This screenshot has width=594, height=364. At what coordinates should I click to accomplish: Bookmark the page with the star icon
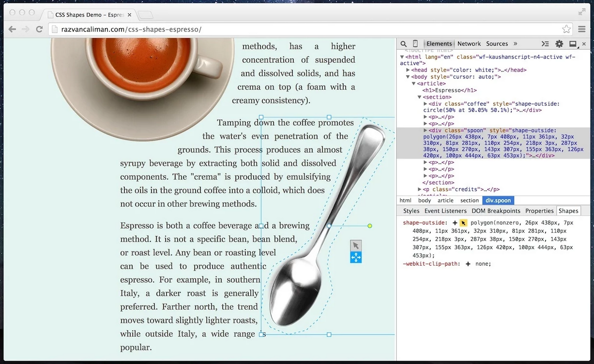coord(566,29)
